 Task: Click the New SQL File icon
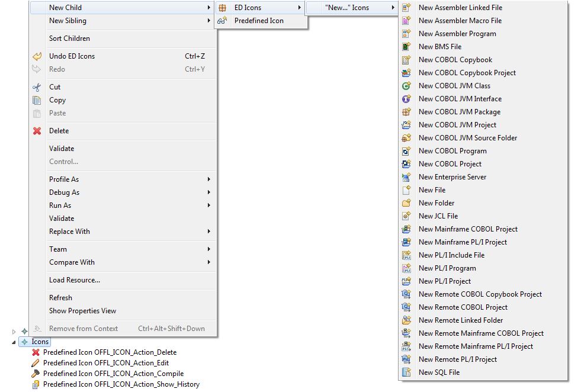coord(406,372)
